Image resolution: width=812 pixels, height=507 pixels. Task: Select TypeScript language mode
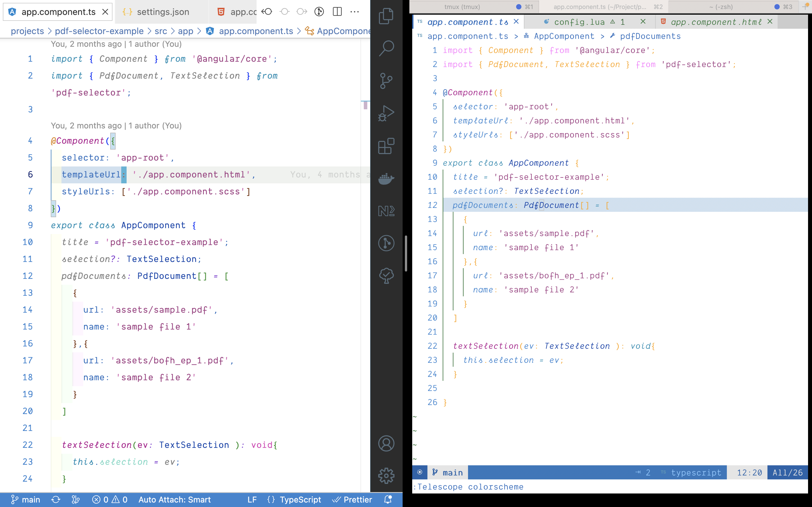(300, 500)
